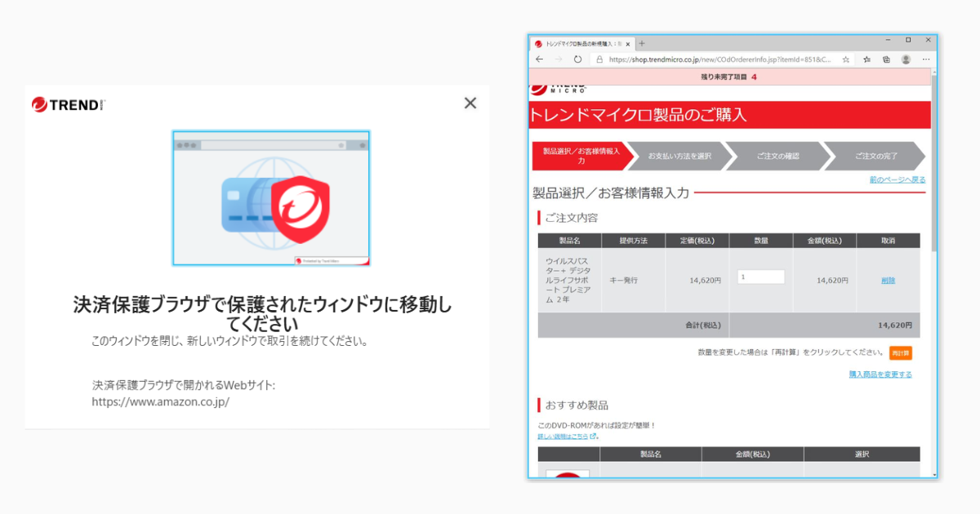Select step お支払い方法を選択

point(679,155)
